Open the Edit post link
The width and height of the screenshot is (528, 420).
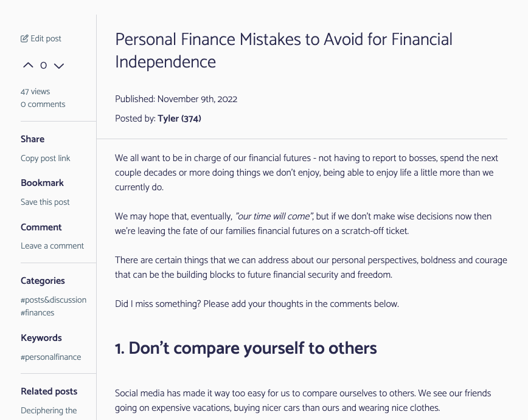[46, 39]
